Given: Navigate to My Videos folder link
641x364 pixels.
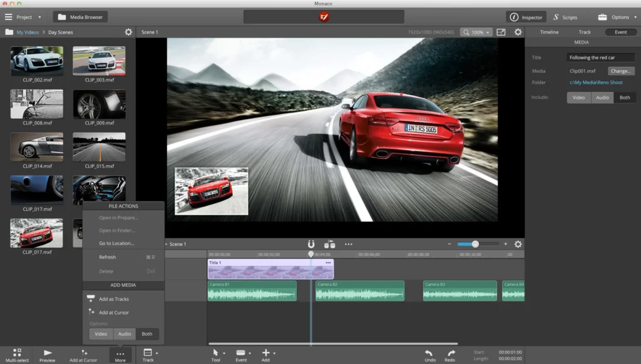Looking at the screenshot, I should [28, 32].
